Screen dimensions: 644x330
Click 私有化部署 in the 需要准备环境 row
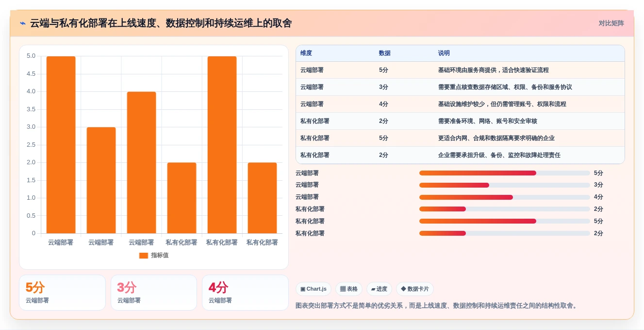(x=315, y=121)
